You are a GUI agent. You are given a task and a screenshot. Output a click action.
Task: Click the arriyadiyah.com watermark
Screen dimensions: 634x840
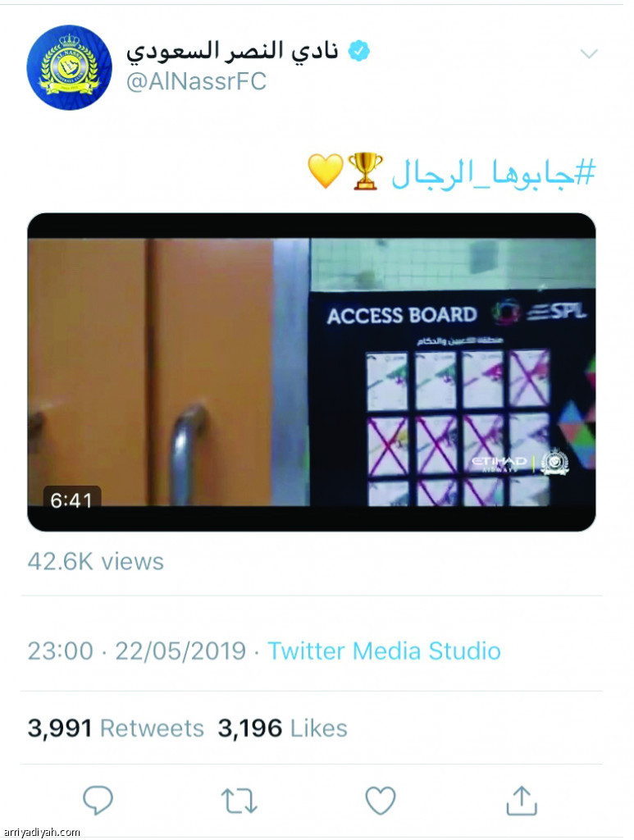(x=40, y=832)
